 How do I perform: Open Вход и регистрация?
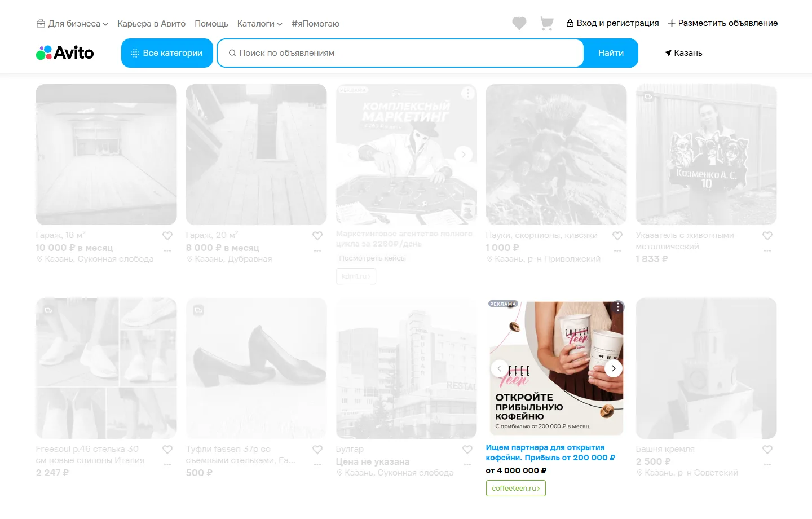pos(612,23)
